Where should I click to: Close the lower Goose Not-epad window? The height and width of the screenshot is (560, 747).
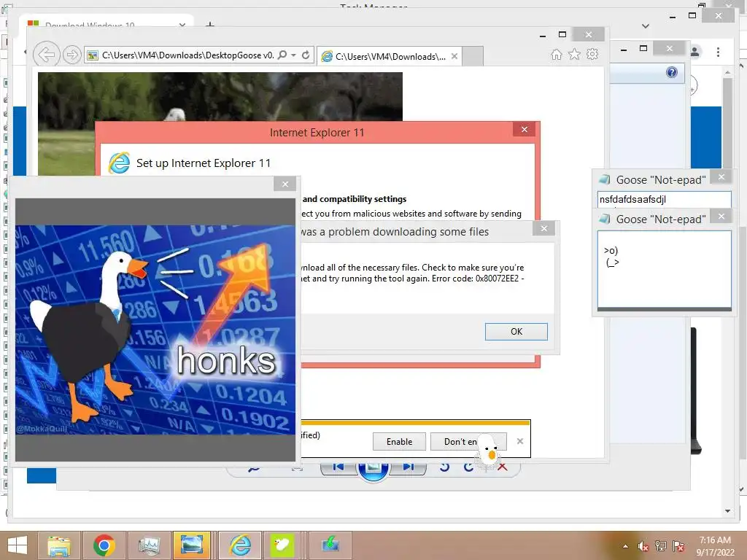click(x=721, y=216)
